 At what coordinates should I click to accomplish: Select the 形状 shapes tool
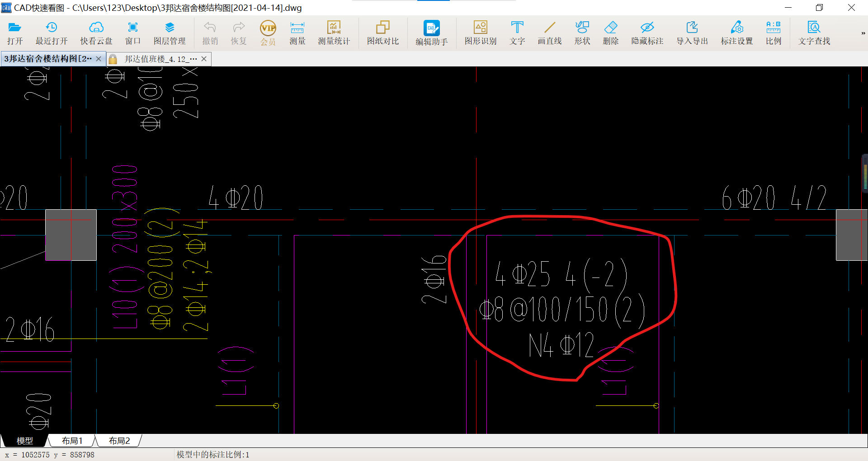tap(582, 33)
